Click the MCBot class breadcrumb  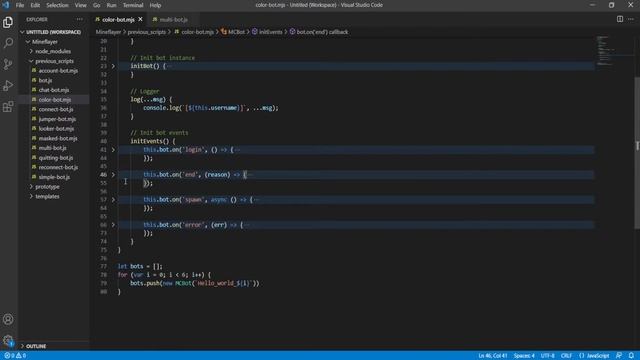tap(233, 32)
